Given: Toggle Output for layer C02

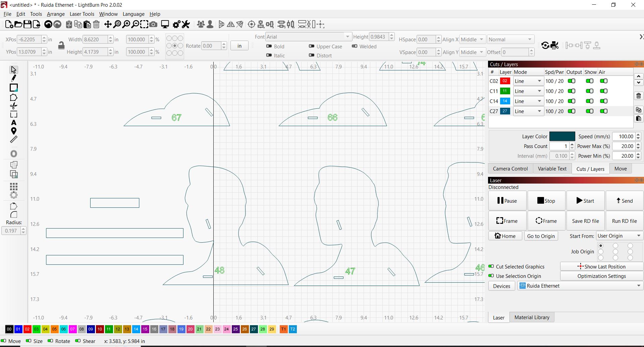Looking at the screenshot, I should point(572,81).
